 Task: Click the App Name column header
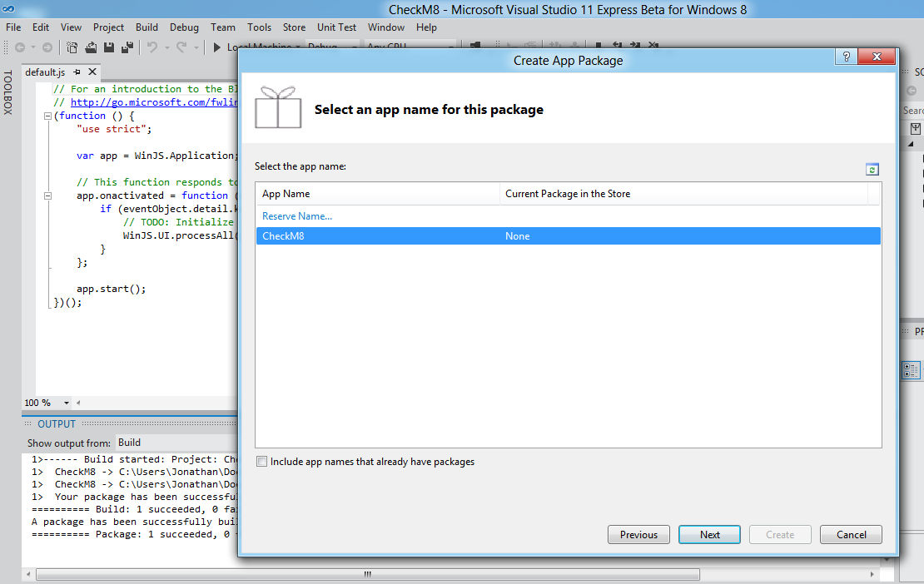pyautogui.click(x=378, y=194)
